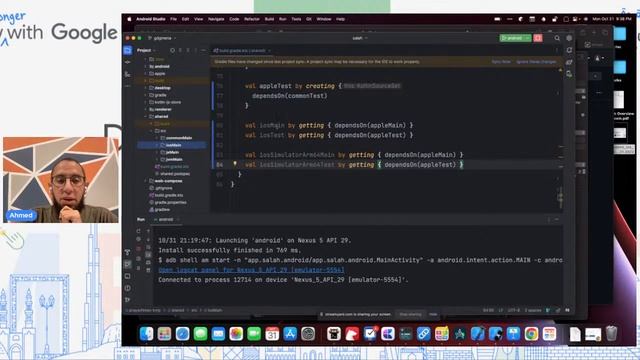Expand the web-compose folder in tree

pos(146,181)
